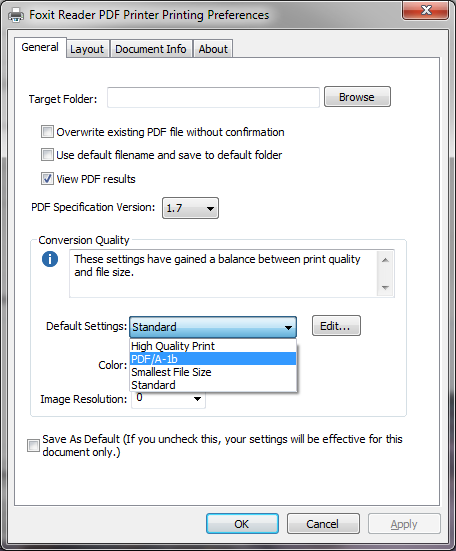The height and width of the screenshot is (551, 456).
Task: Click the description box scroll up arrow
Action: click(385, 260)
